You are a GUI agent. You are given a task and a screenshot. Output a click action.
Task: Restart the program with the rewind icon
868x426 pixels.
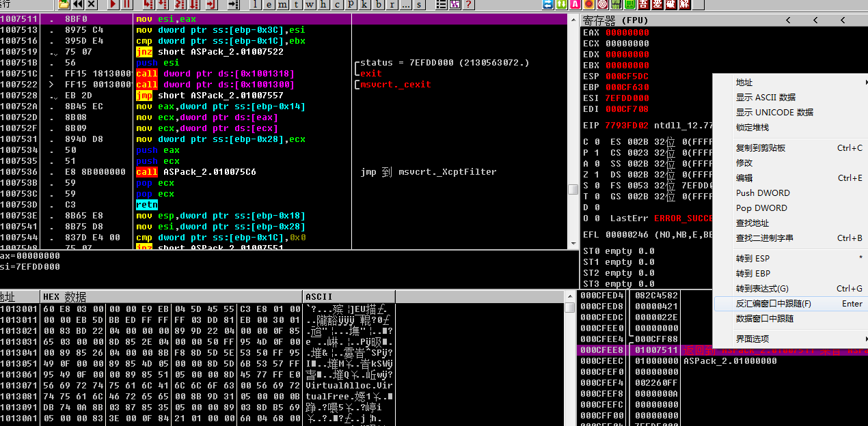coord(77,5)
